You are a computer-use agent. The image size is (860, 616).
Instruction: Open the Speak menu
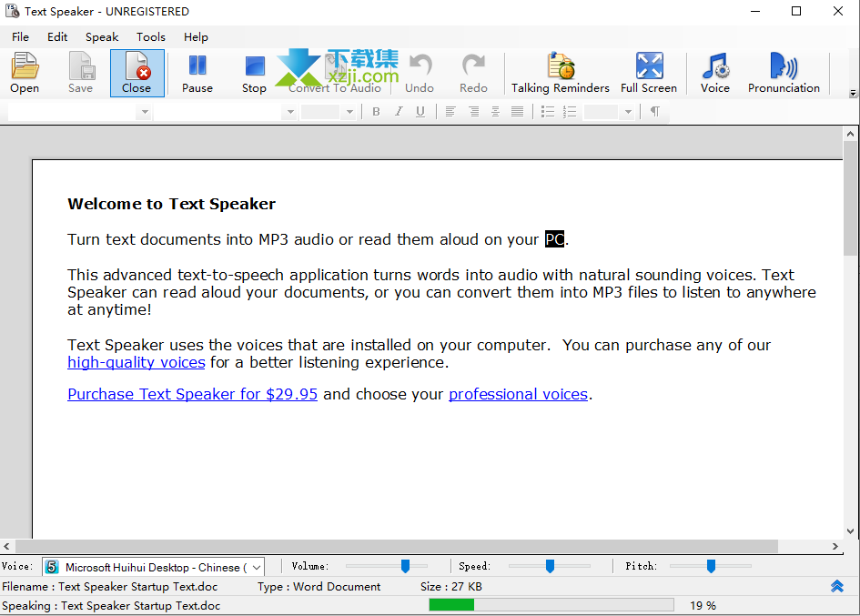102,36
